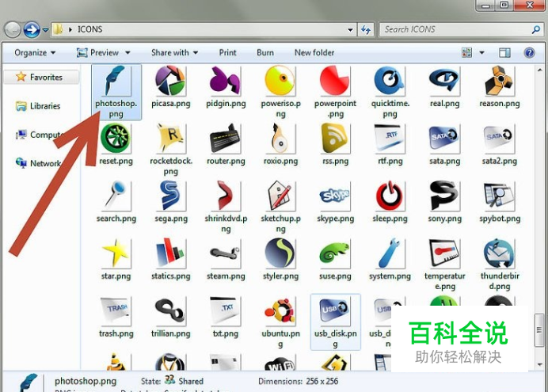548x392 pixels.
Task: Select the steam.png icon
Action: tap(225, 253)
